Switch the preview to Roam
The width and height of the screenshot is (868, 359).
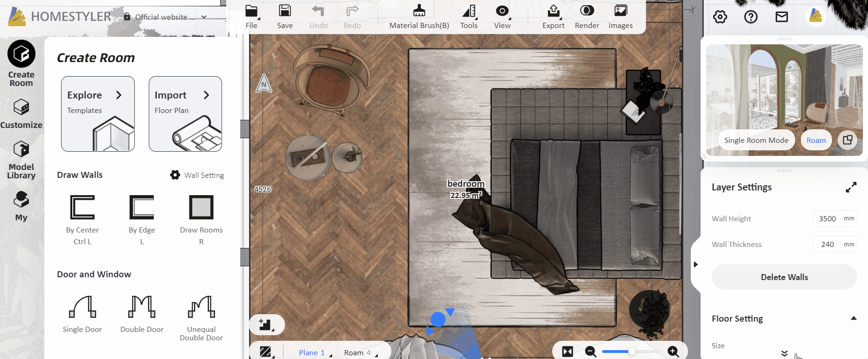point(816,140)
